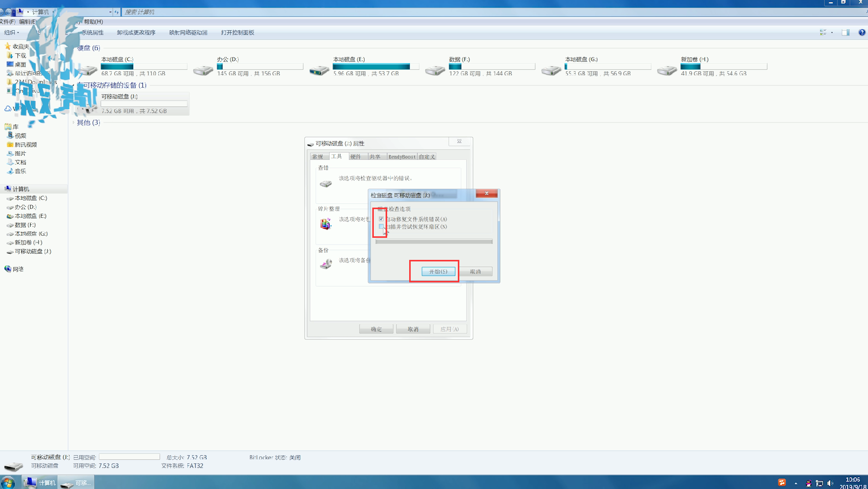Click the 收藏夹 star icon in sidebar
868x489 pixels.
tap(8, 46)
